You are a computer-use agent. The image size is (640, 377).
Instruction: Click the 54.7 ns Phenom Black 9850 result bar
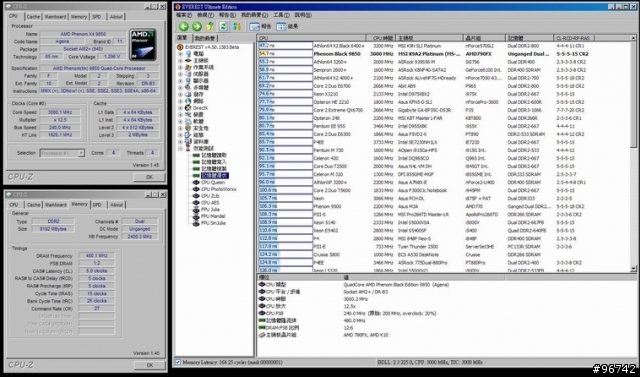285,54
